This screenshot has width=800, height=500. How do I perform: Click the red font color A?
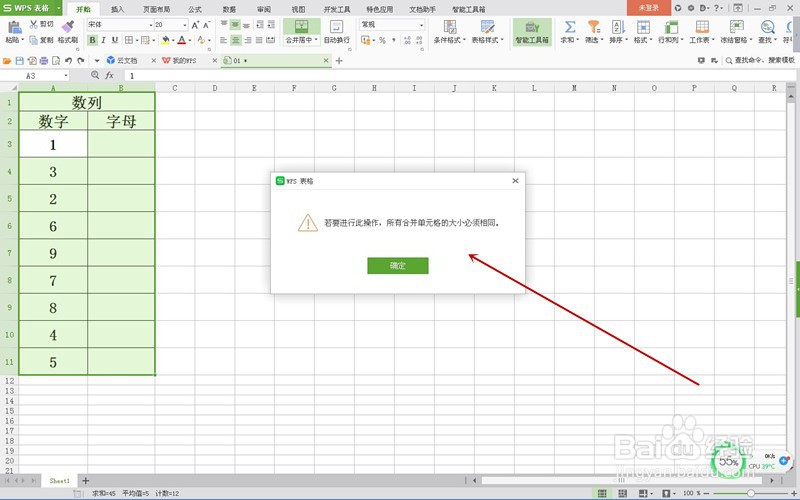(182, 40)
